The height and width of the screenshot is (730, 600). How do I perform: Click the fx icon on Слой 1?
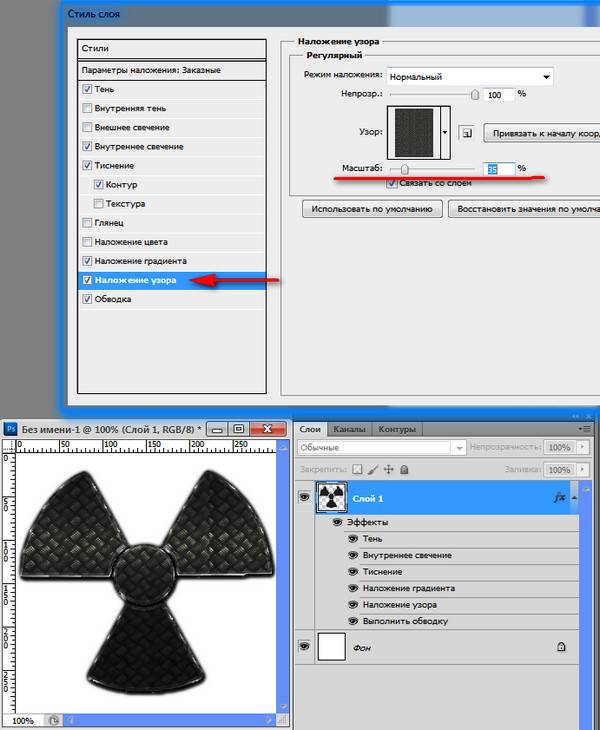pyautogui.click(x=561, y=496)
